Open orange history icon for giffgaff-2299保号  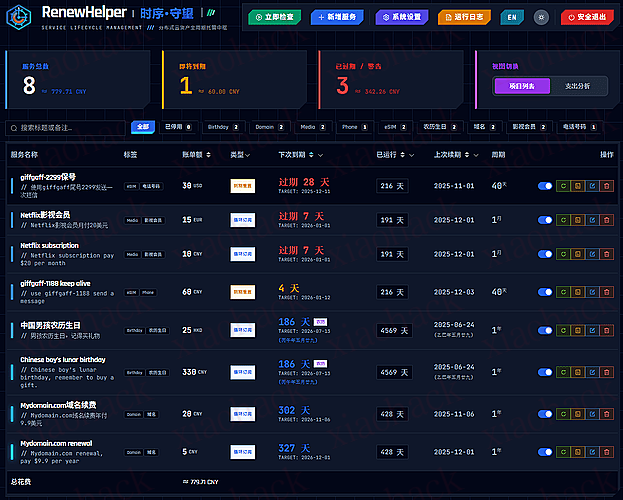[x=577, y=186]
